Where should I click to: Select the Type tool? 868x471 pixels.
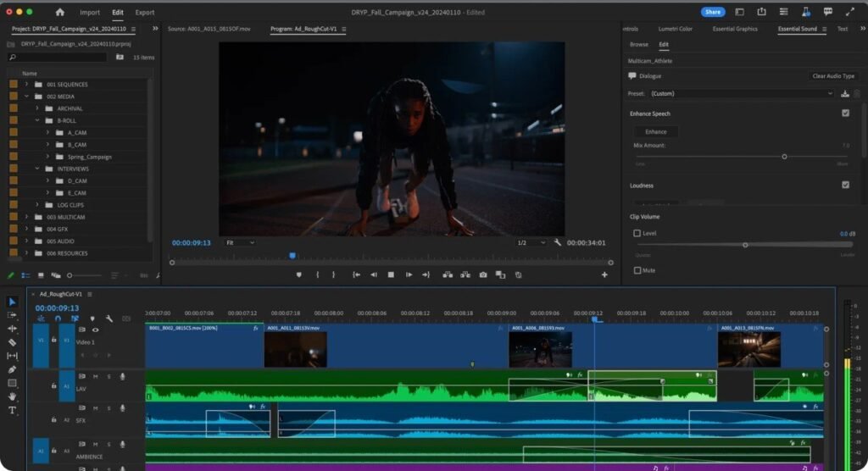click(x=12, y=410)
